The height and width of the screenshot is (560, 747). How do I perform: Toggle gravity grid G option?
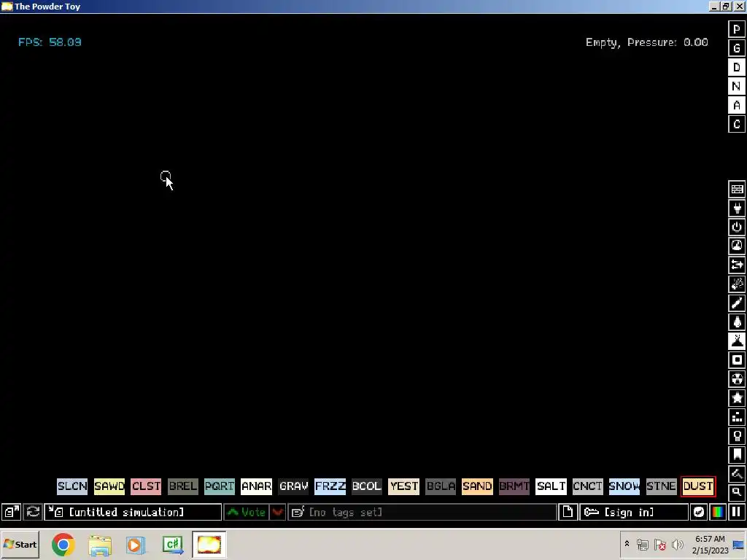(737, 49)
